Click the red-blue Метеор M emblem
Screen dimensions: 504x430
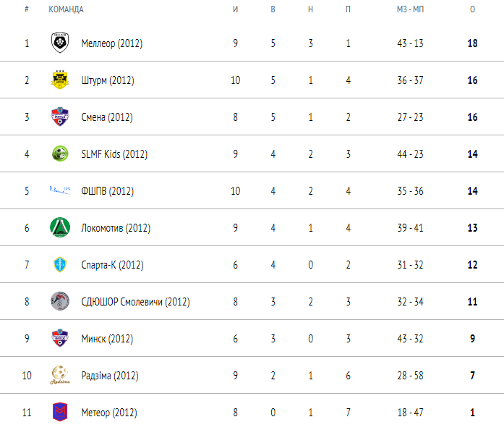tap(60, 412)
